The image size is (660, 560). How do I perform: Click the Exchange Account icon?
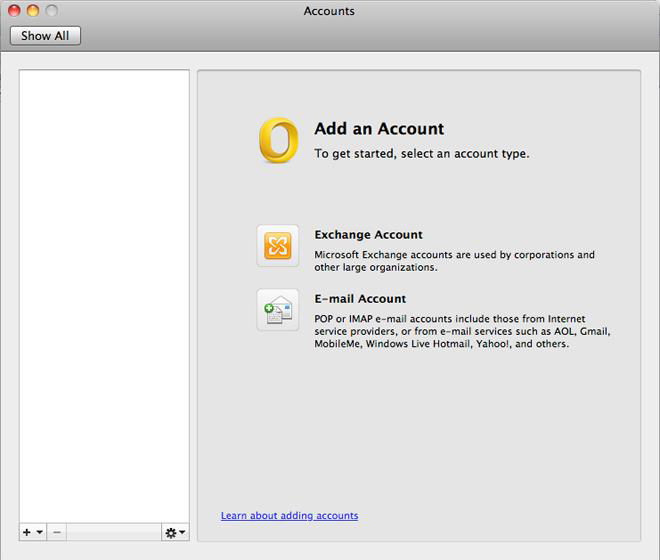click(x=277, y=246)
